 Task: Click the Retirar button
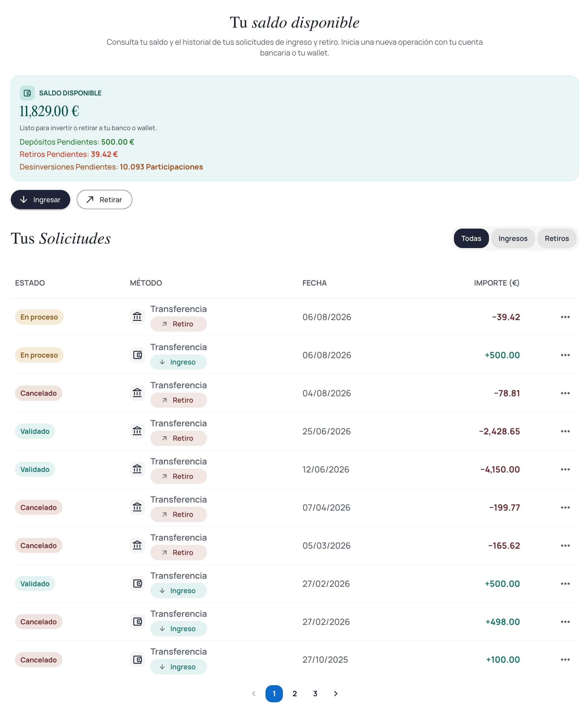point(104,199)
